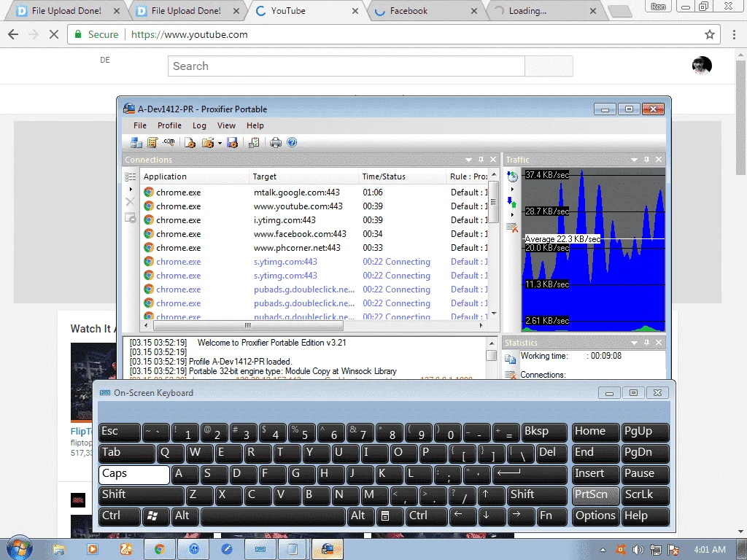The width and height of the screenshot is (747, 560).
Task: Switch to the Facebook browser tab
Action: [x=425, y=10]
